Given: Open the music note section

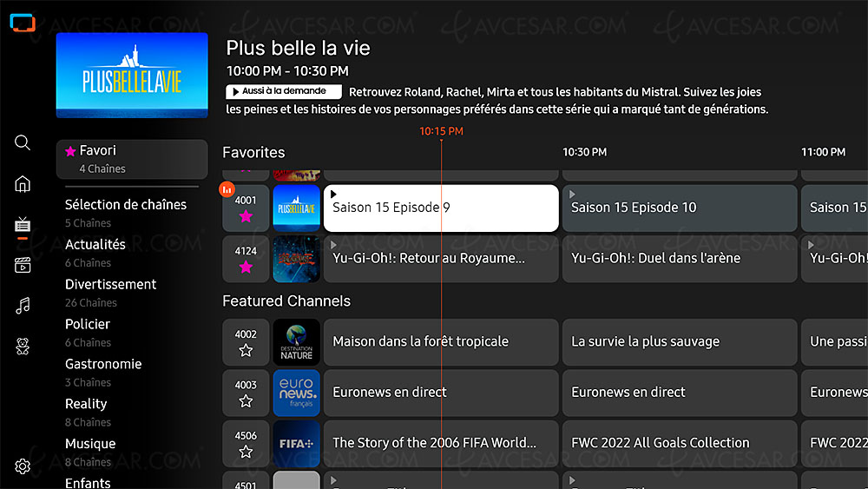Looking at the screenshot, I should (23, 306).
